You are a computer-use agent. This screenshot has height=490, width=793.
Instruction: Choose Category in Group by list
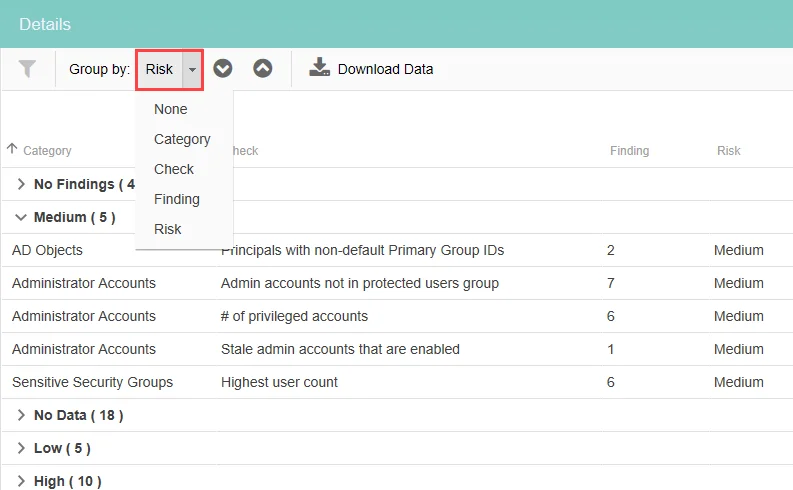pos(182,139)
